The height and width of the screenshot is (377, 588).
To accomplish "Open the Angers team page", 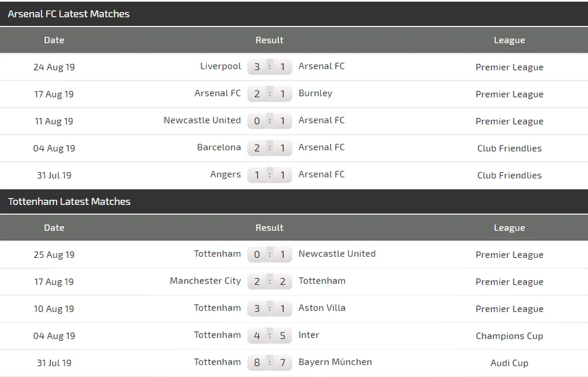I will pyautogui.click(x=226, y=174).
